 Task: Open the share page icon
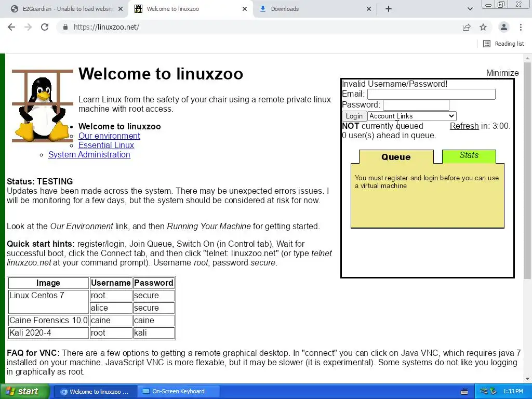(x=467, y=27)
